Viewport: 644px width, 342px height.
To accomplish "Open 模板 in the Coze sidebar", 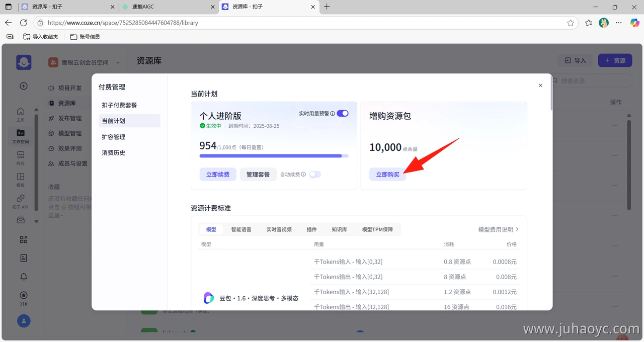I will coord(21,180).
